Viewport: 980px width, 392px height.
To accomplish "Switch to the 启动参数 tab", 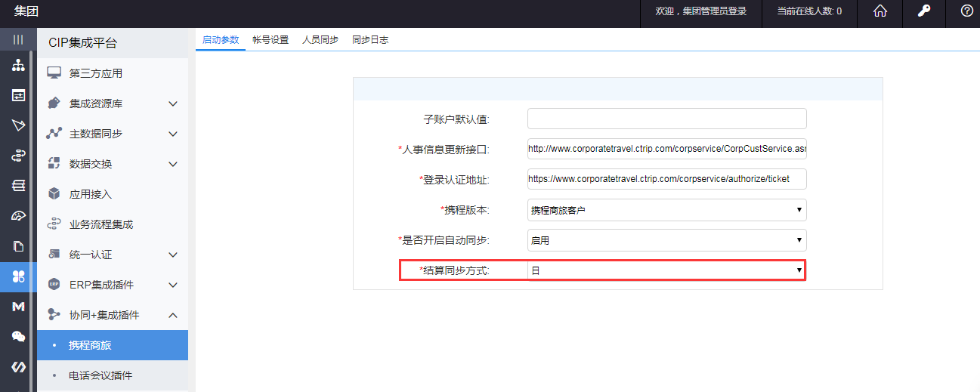I will tap(221, 40).
